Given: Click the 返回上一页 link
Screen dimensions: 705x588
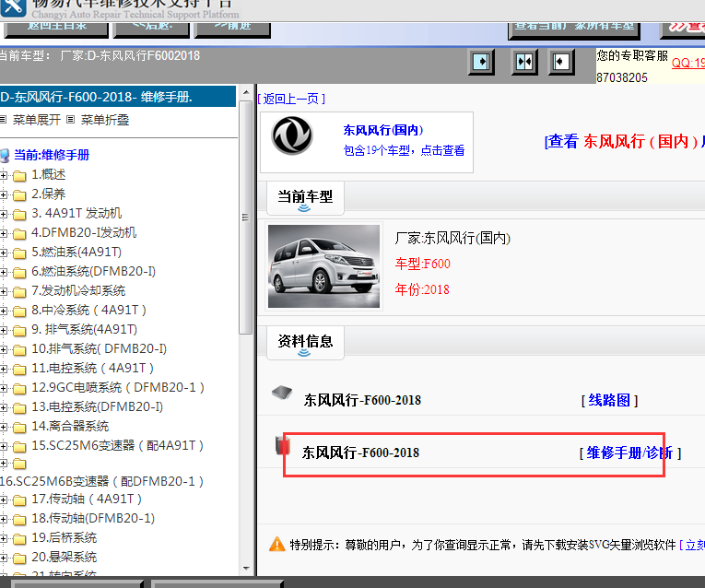Looking at the screenshot, I should 291,99.
